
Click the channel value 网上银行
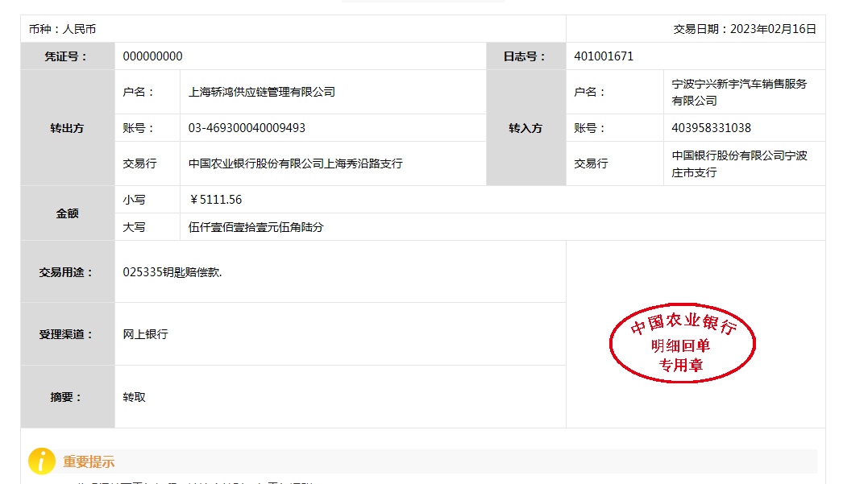[x=145, y=334]
